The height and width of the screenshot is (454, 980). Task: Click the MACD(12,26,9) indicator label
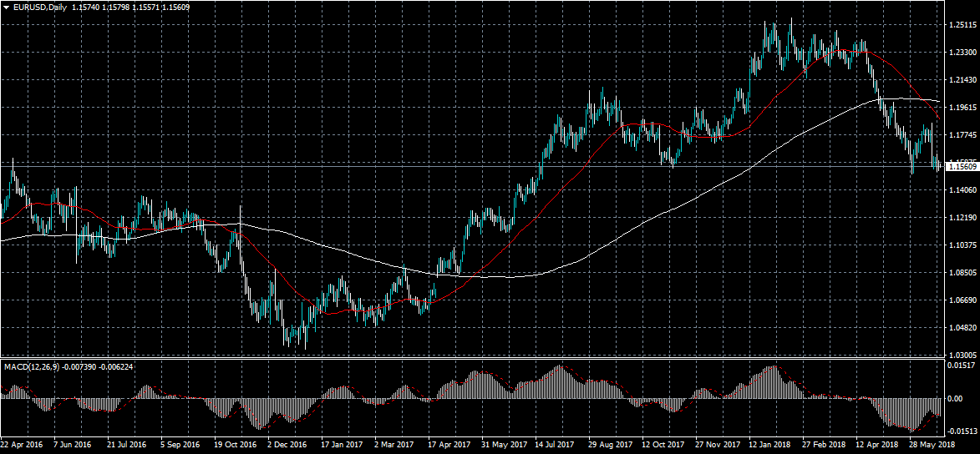[x=29, y=366]
